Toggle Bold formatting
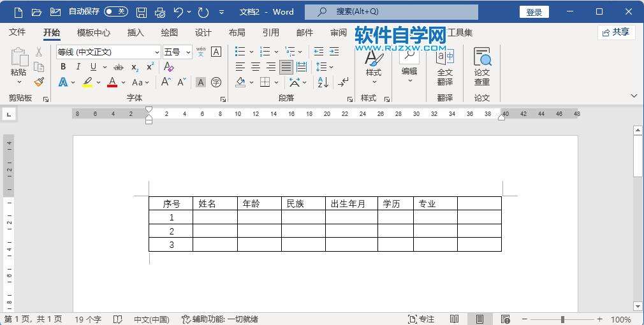The width and height of the screenshot is (644, 325). (63, 67)
